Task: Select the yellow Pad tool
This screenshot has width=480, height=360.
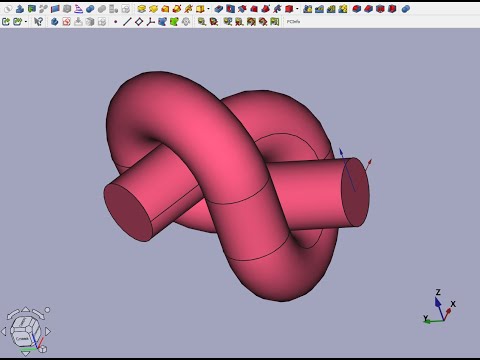Action: point(141,9)
